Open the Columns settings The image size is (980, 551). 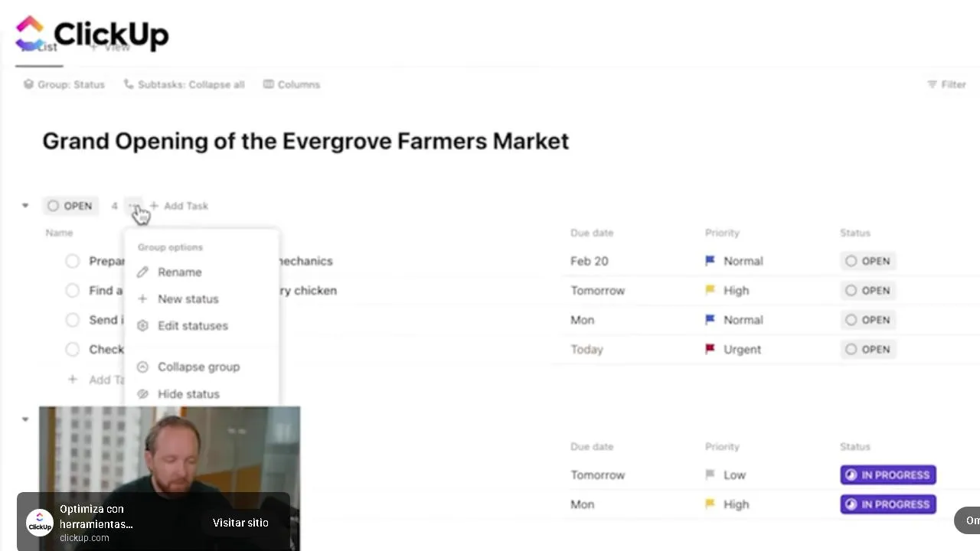(291, 84)
